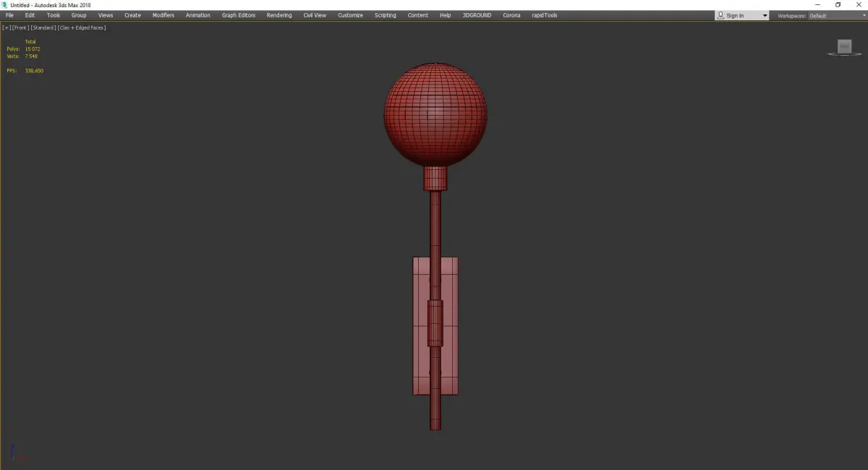The width and height of the screenshot is (868, 470).
Task: Open the Scripting menu
Action: tap(386, 15)
